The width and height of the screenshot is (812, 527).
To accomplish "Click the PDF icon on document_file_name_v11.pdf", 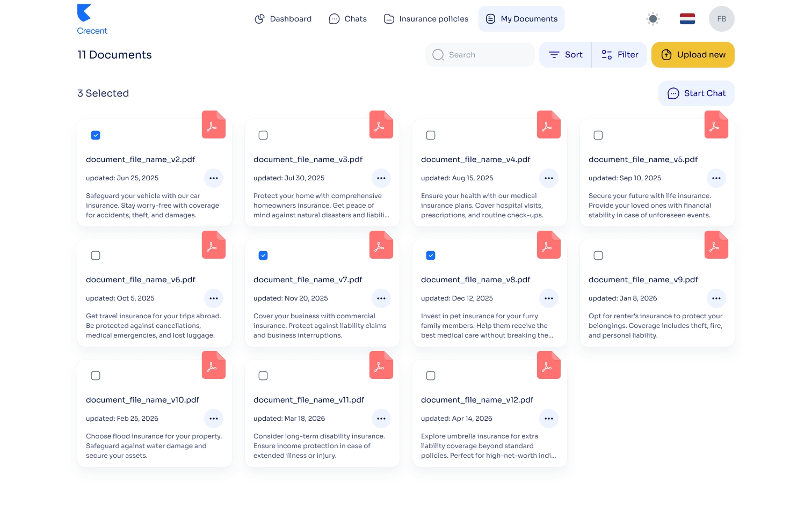I will [381, 365].
